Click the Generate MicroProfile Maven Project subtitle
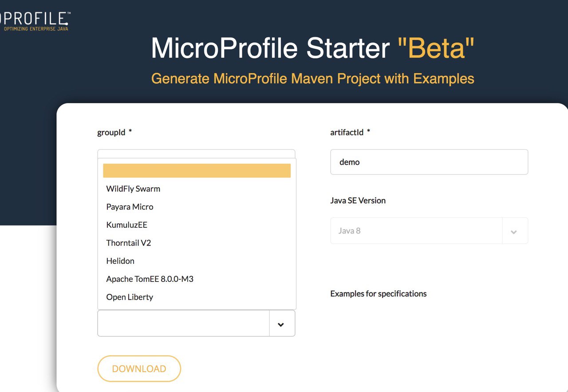The width and height of the screenshot is (568, 392). [x=312, y=79]
